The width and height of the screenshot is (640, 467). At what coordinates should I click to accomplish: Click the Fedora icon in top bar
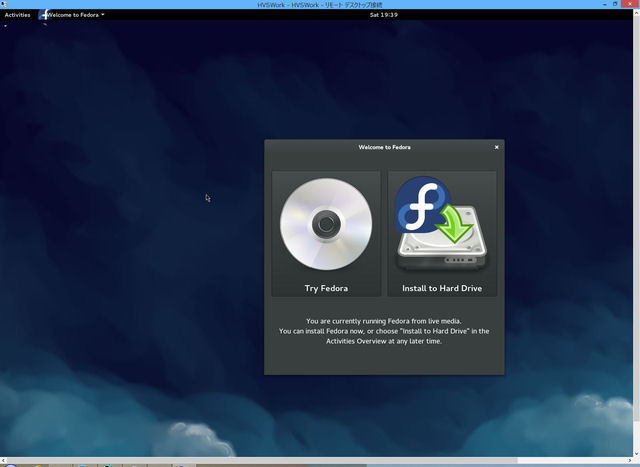point(42,15)
